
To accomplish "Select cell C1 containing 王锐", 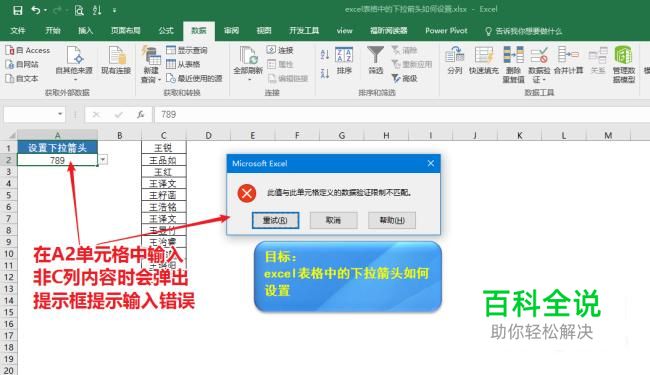I will [x=163, y=148].
